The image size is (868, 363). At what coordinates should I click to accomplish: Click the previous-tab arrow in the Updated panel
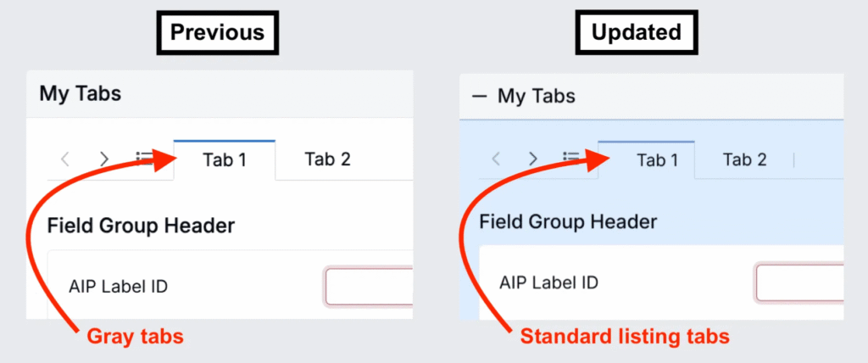(497, 159)
